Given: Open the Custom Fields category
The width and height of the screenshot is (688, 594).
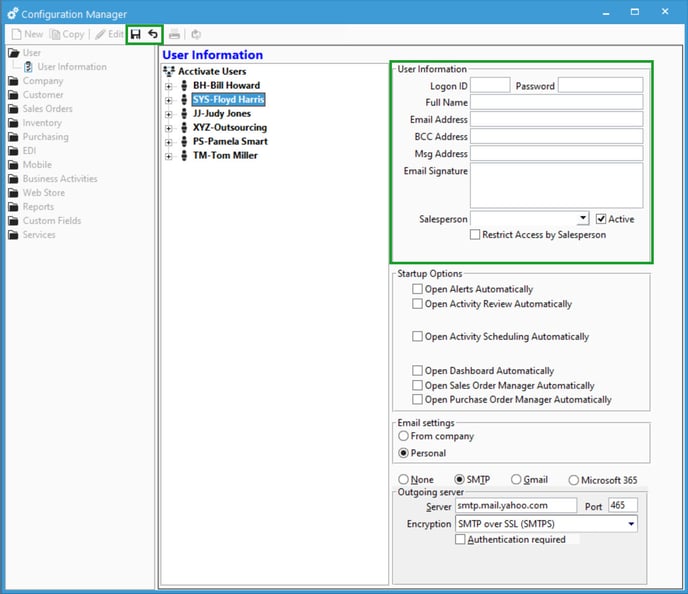Looking at the screenshot, I should coord(52,221).
